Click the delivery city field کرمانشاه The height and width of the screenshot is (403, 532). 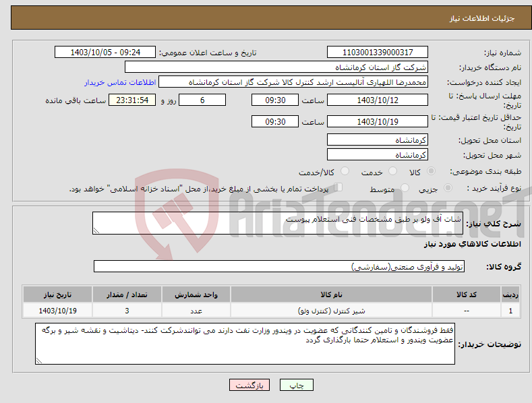[x=378, y=155]
